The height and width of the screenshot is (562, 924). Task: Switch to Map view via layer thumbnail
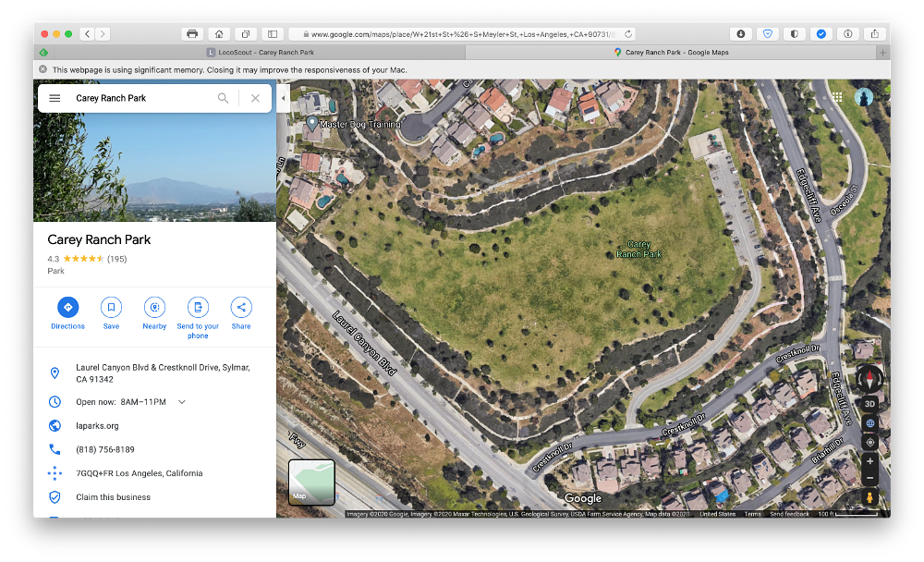pyautogui.click(x=311, y=482)
